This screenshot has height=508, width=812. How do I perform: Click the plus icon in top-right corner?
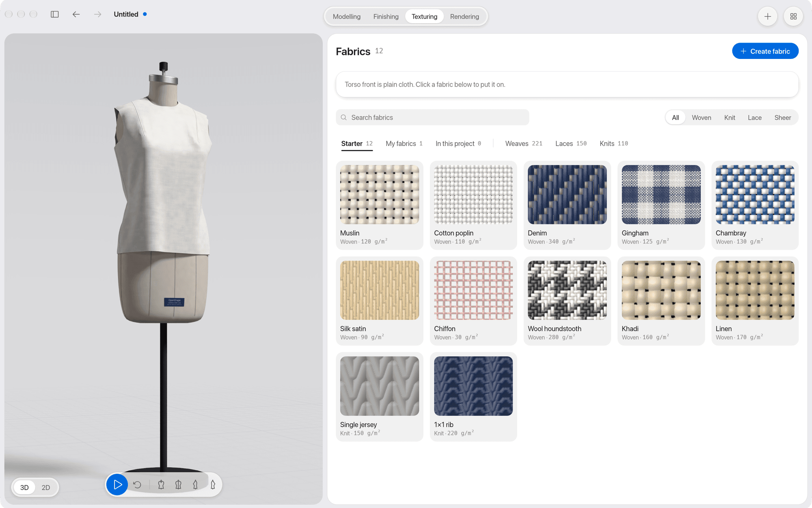(767, 16)
